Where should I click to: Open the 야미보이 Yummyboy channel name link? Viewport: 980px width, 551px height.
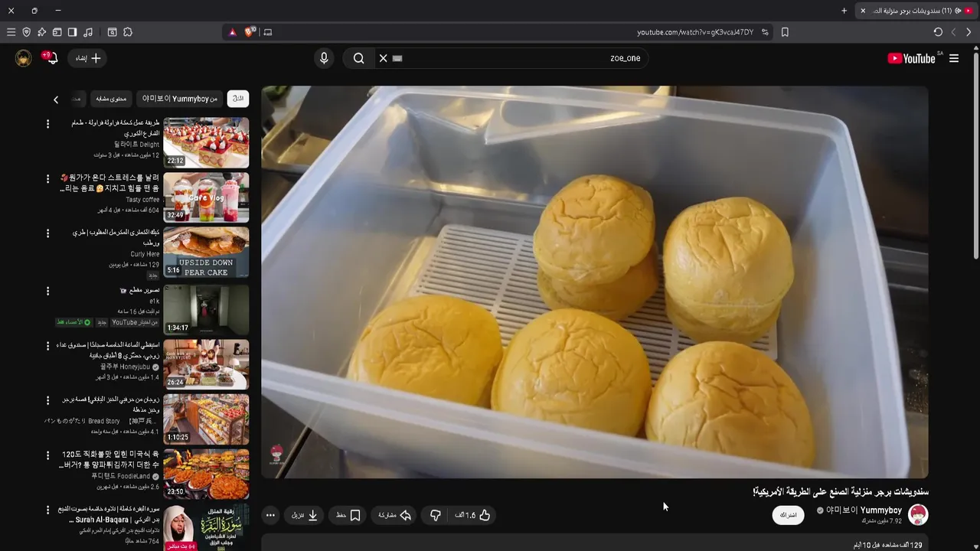[x=864, y=510]
